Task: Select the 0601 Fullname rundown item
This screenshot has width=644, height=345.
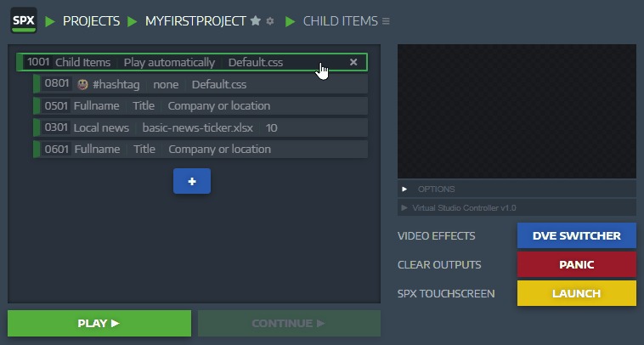Action: (201, 149)
